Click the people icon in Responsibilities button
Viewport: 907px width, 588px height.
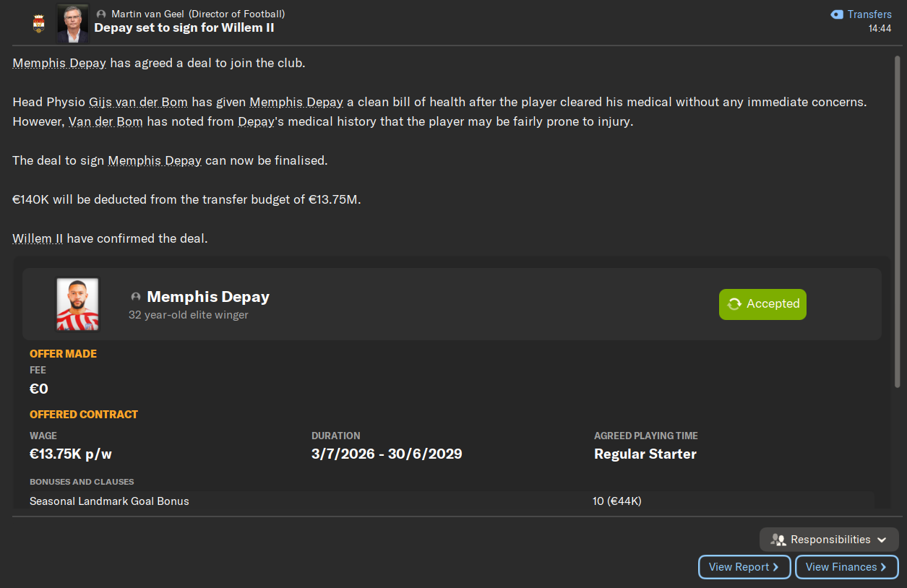tap(778, 540)
